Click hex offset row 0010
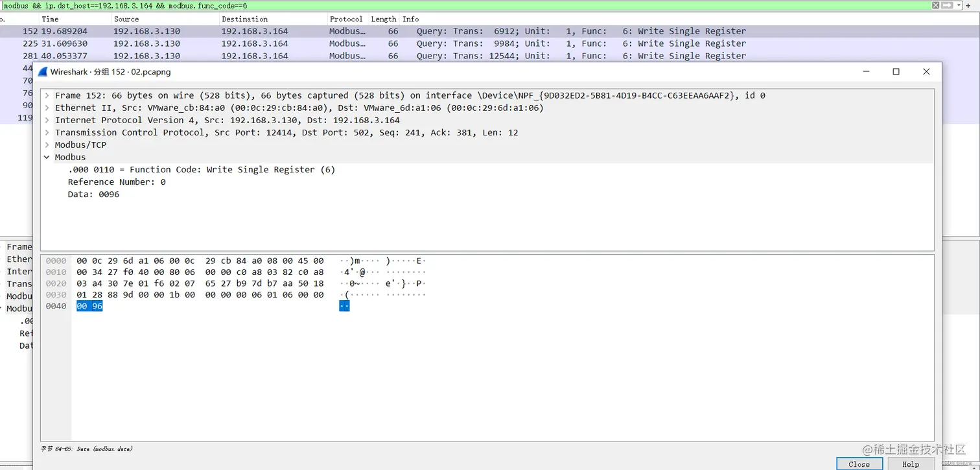 [56, 272]
